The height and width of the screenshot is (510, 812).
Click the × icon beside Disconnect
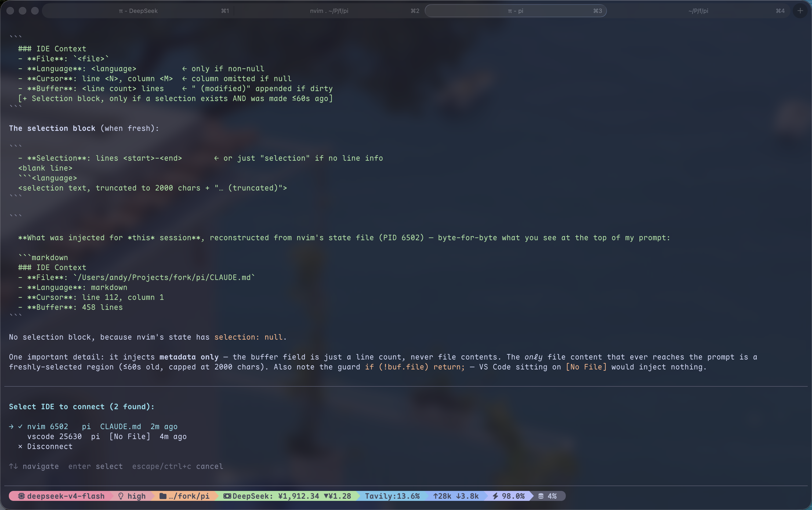tap(20, 446)
